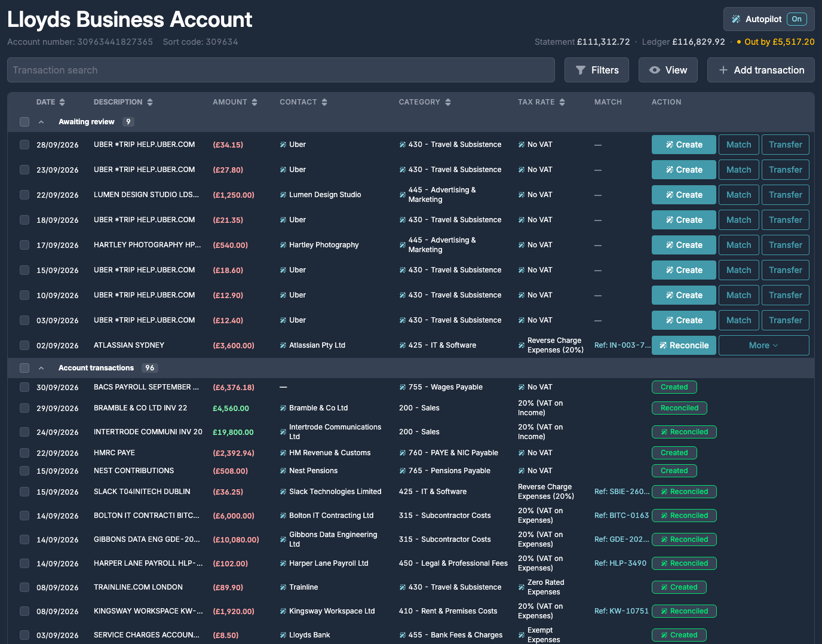Open the Ref: HLP-3490 match link
Image resolution: width=822 pixels, height=644 pixels.
[x=620, y=563]
